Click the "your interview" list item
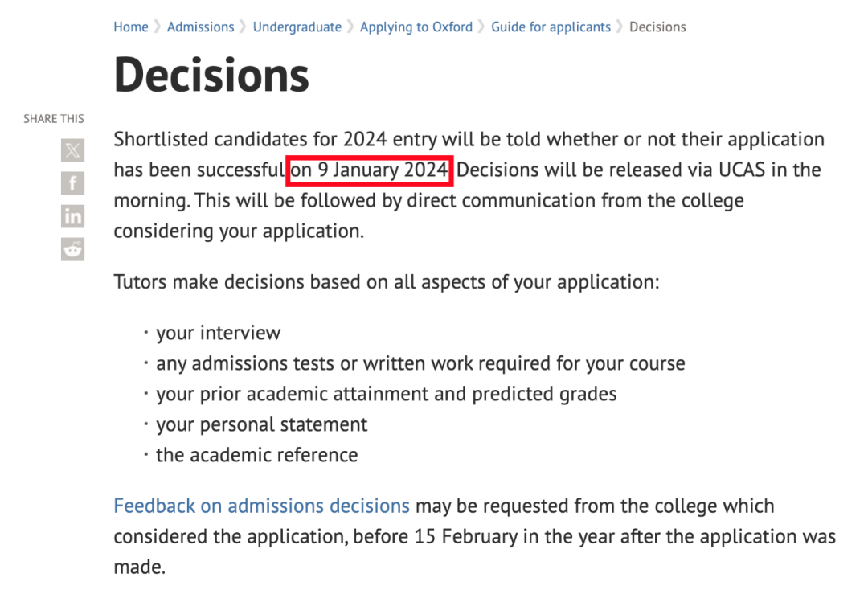The image size is (868, 594). [218, 333]
